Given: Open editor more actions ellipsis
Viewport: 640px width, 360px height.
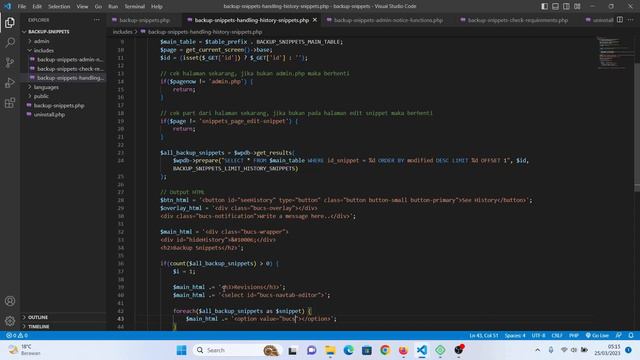Looking at the screenshot, I should coord(631,20).
